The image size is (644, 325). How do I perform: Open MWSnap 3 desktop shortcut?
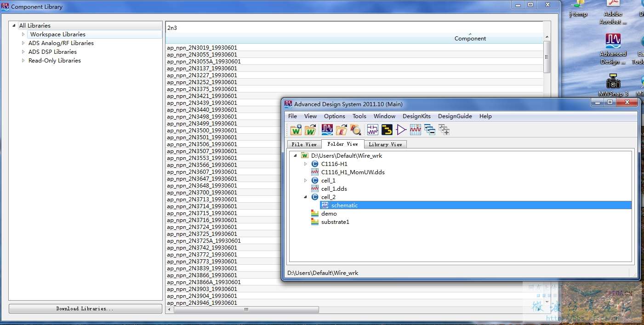coord(613,86)
